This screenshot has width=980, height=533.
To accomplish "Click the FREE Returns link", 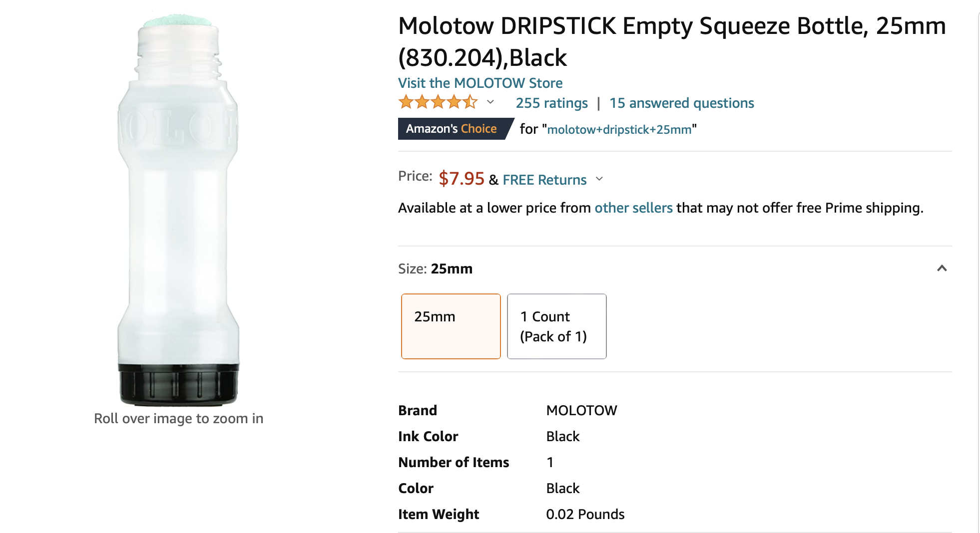I will coord(544,180).
